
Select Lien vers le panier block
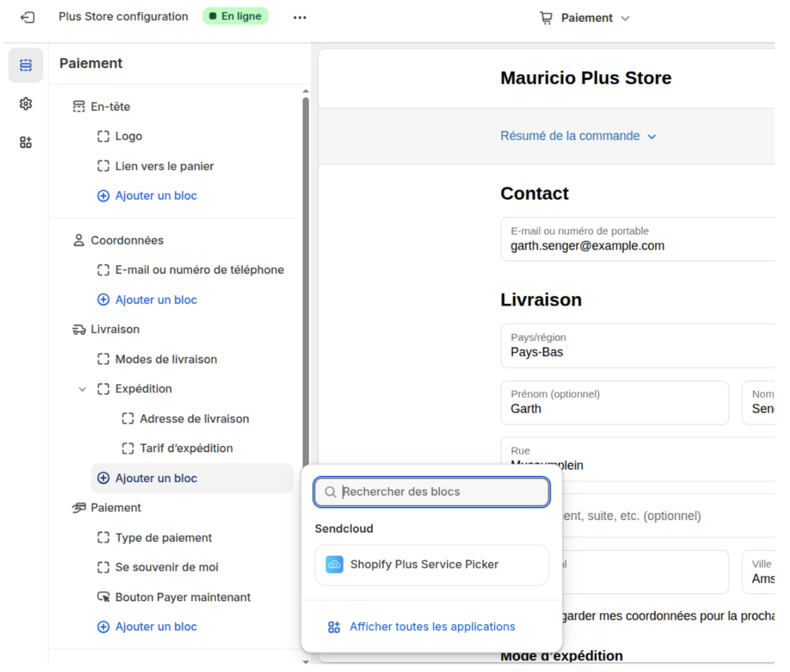165,166
